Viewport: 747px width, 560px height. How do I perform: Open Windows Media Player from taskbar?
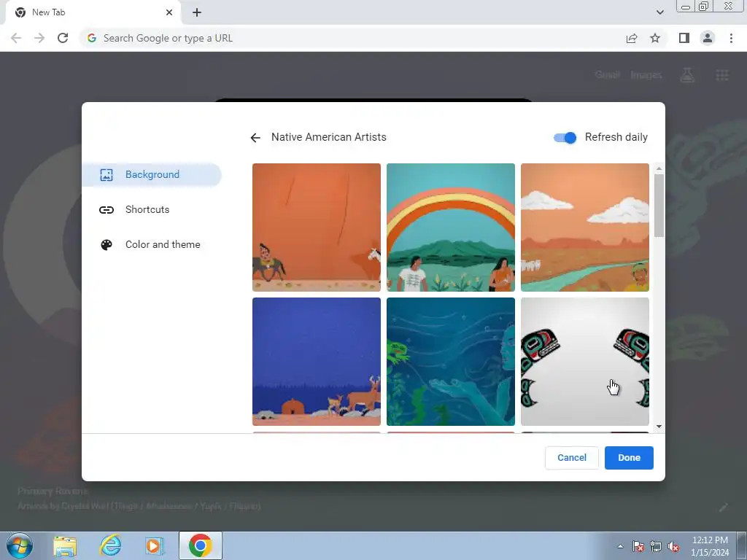coord(155,545)
